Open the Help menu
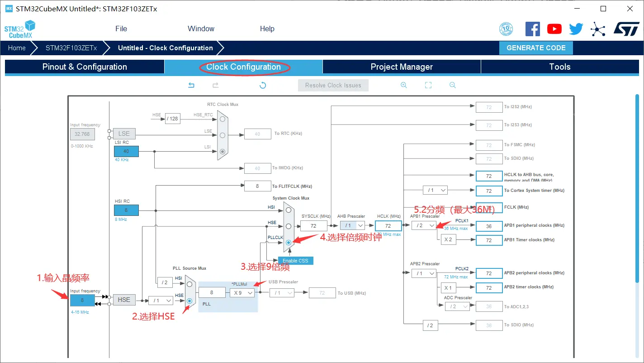Viewport: 644px width, 363px height. click(x=267, y=29)
